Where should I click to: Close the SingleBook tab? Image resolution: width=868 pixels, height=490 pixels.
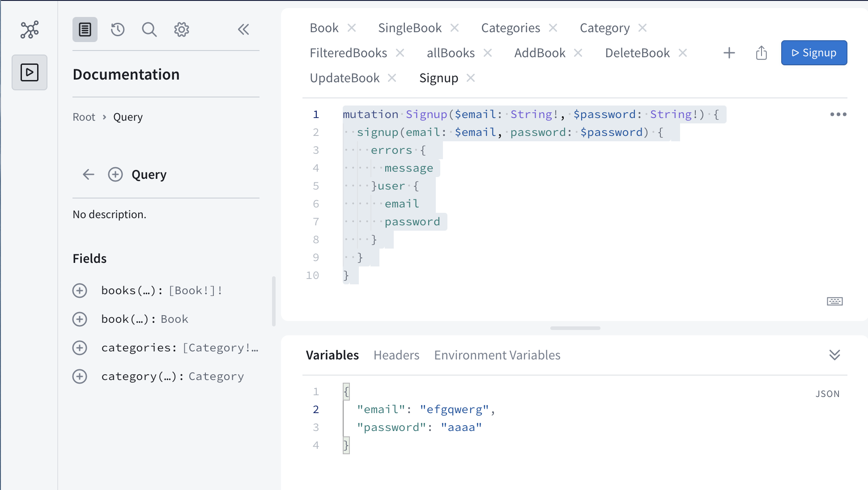click(x=455, y=28)
